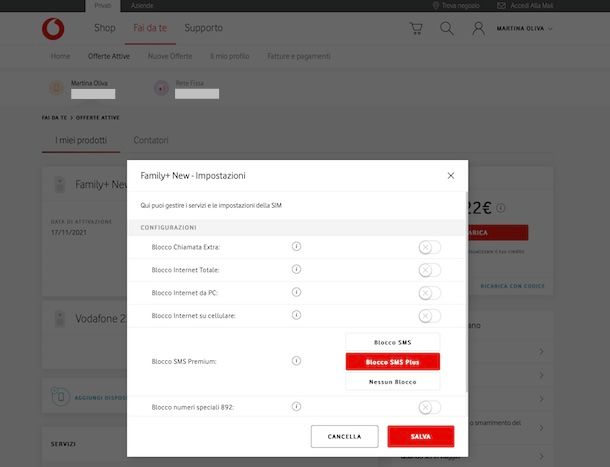Expand the Martina Oliva account dropdown
The width and height of the screenshot is (610, 467).
click(x=524, y=28)
